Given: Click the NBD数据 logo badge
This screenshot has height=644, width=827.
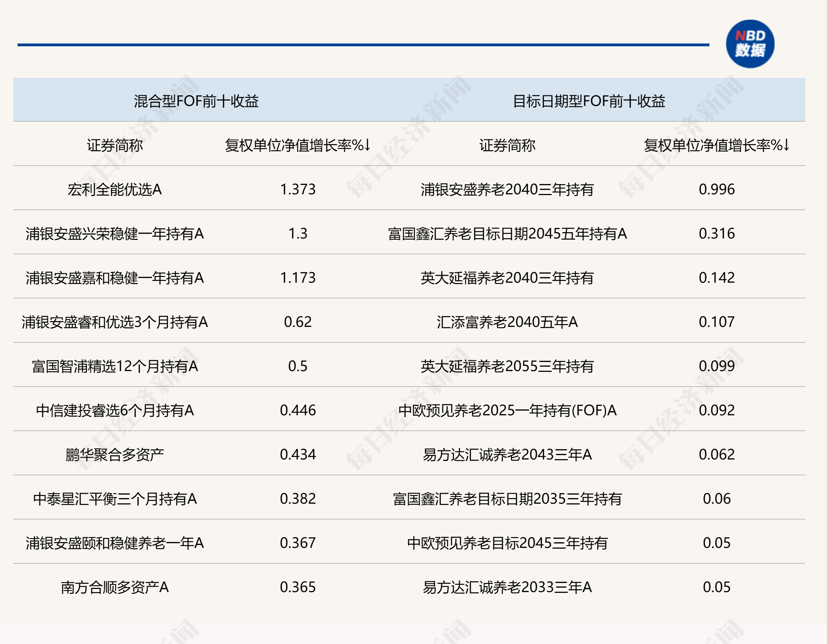Looking at the screenshot, I should 750,44.
